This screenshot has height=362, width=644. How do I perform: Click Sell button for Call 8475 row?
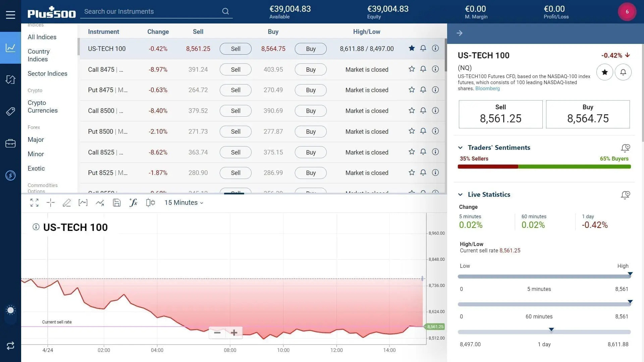235,70
